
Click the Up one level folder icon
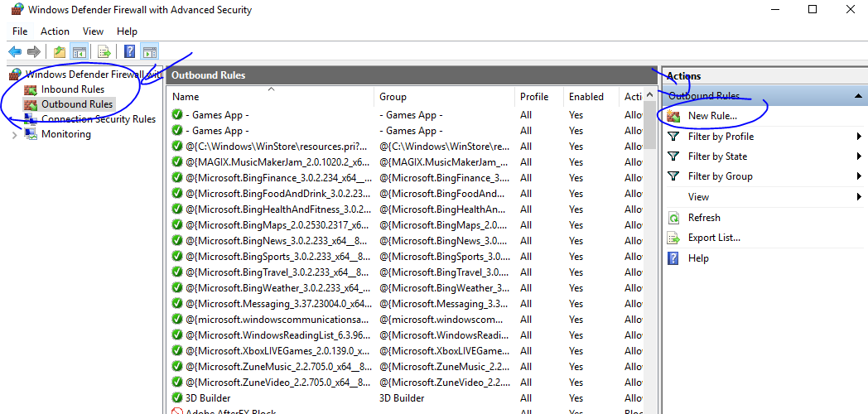(60, 52)
